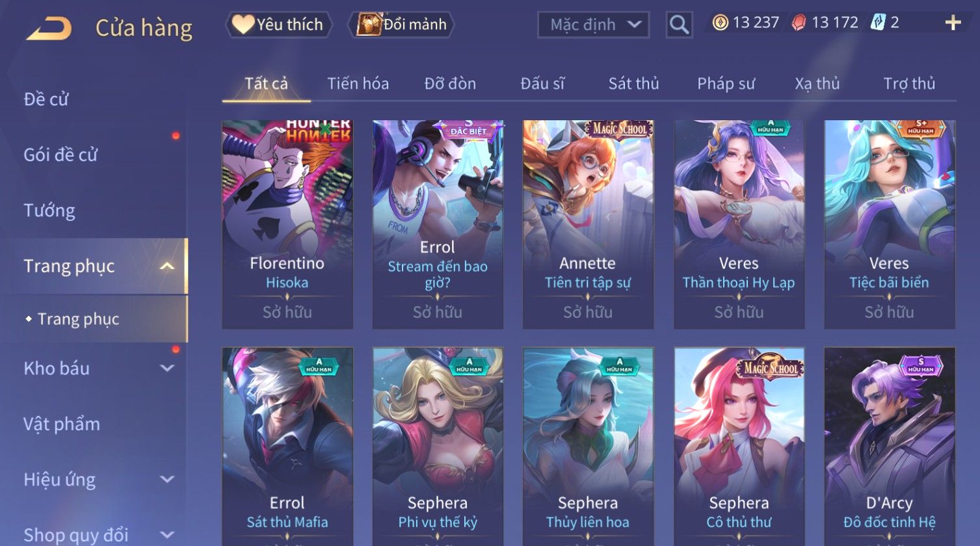Select the Pháp sư category tab
The height and width of the screenshot is (546, 980).
coord(726,84)
